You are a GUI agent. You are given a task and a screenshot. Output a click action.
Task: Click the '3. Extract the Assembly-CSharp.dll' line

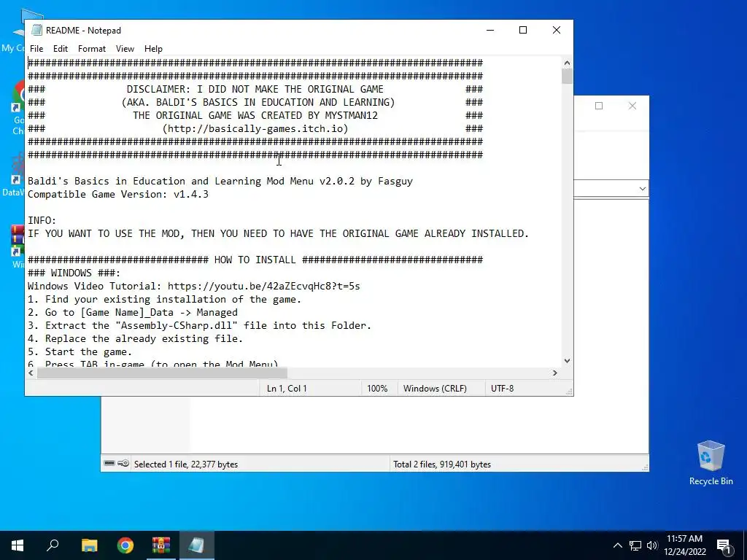[199, 326]
